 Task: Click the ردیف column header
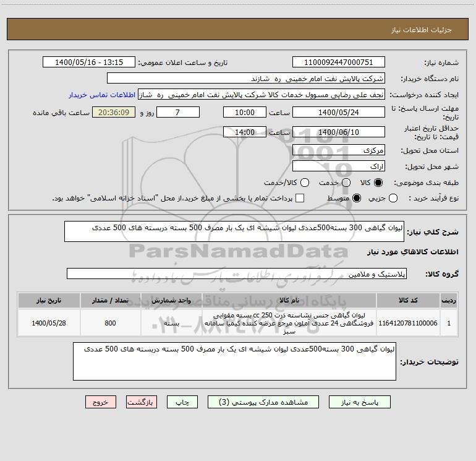click(x=449, y=300)
